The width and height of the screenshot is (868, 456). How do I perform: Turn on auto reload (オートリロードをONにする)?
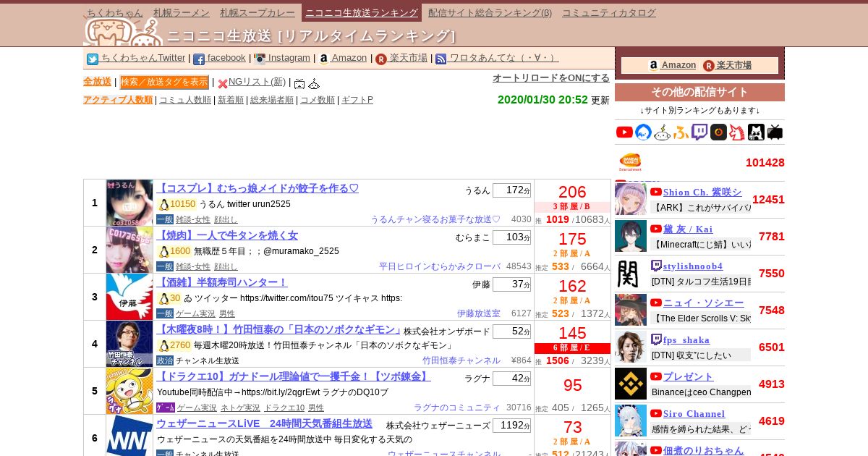coord(551,78)
